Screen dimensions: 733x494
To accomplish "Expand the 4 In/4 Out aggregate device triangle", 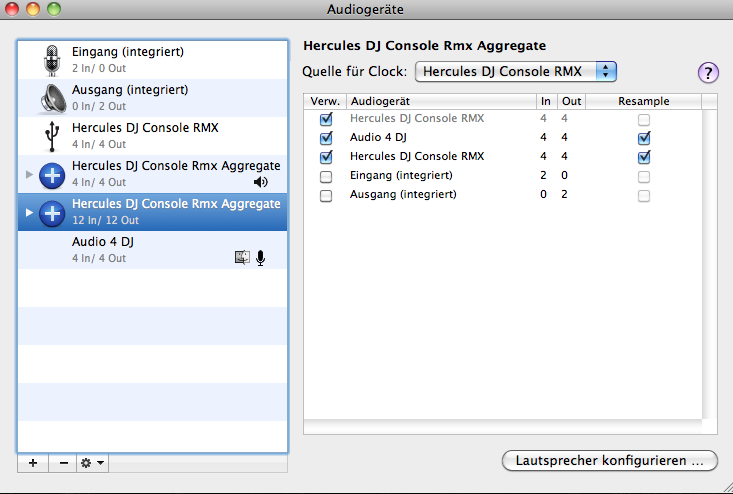I will click(29, 174).
